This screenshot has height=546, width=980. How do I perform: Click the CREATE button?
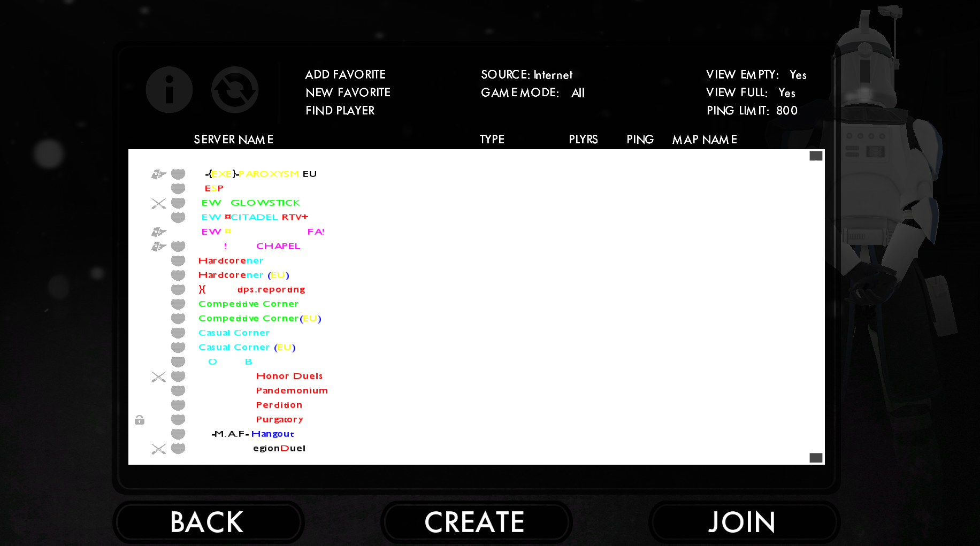(x=474, y=522)
